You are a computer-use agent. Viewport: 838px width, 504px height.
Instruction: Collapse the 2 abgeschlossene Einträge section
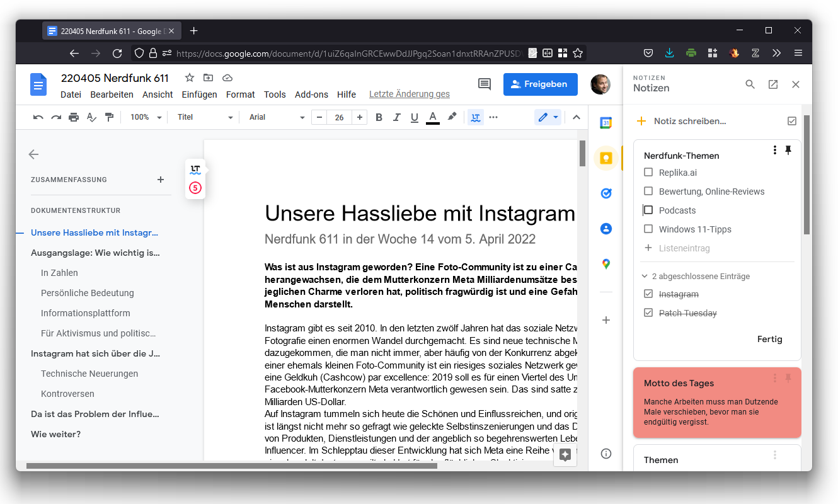click(x=645, y=276)
